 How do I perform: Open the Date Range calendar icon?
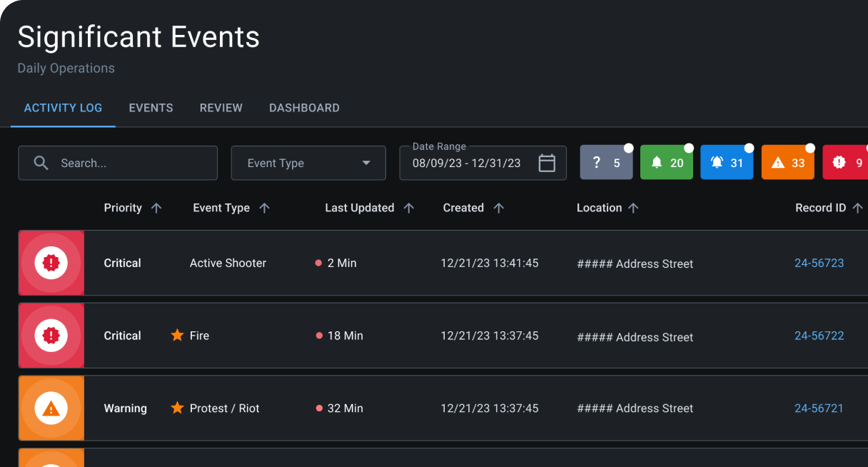[547, 163]
